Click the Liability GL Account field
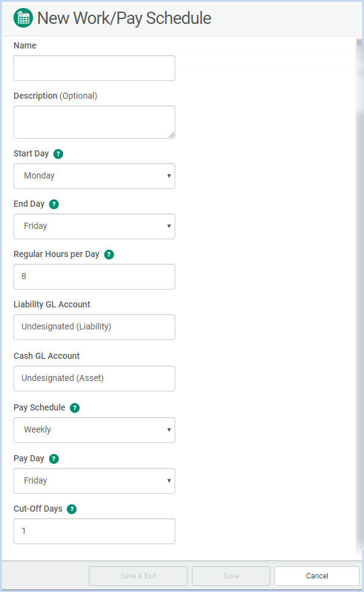Viewport: 364px width, 592px height. [94, 327]
